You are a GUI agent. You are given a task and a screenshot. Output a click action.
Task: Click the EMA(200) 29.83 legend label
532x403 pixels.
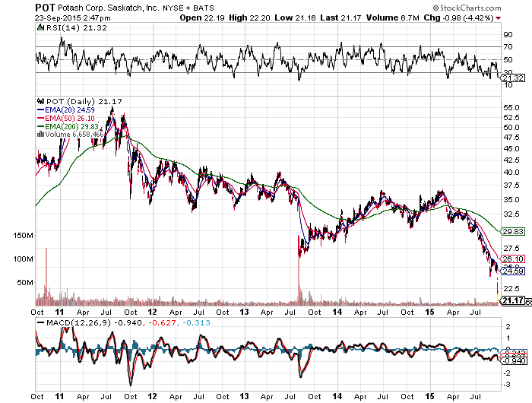71,126
